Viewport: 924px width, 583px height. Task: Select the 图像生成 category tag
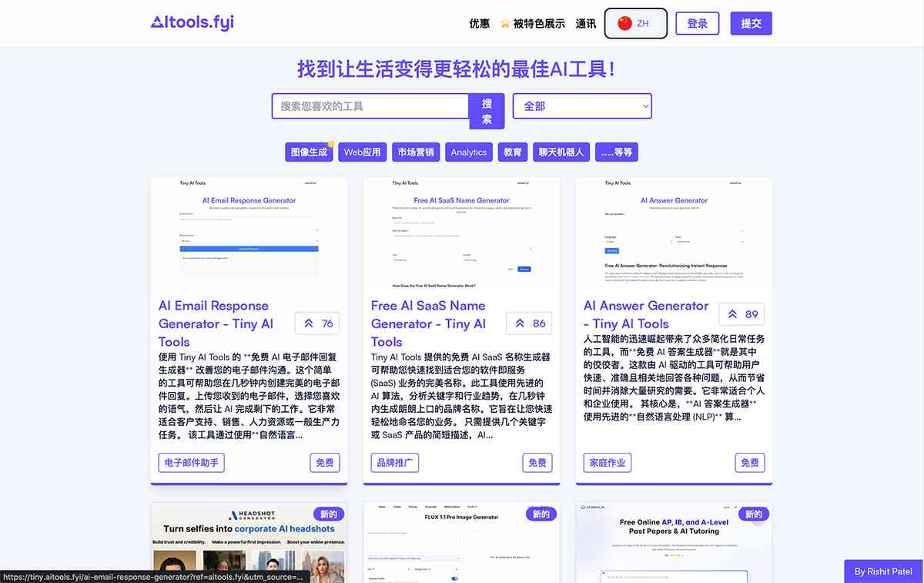tap(308, 152)
